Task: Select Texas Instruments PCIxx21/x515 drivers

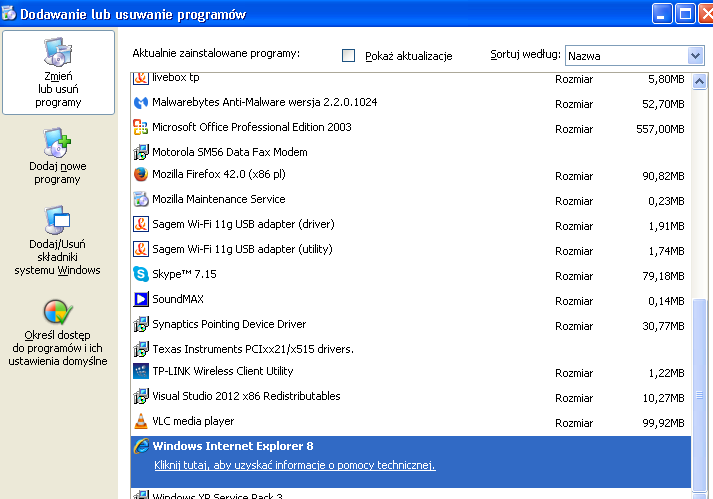Action: [x=411, y=349]
